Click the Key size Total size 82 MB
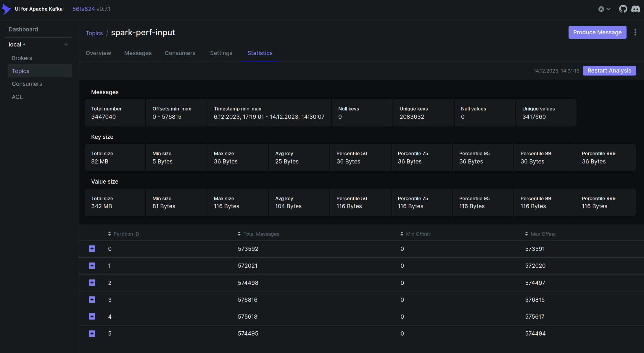The image size is (644, 353). 115,158
